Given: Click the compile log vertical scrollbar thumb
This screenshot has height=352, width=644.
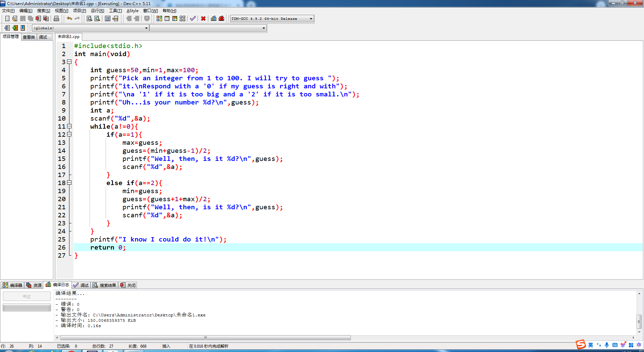Looking at the screenshot, I should point(639,321).
